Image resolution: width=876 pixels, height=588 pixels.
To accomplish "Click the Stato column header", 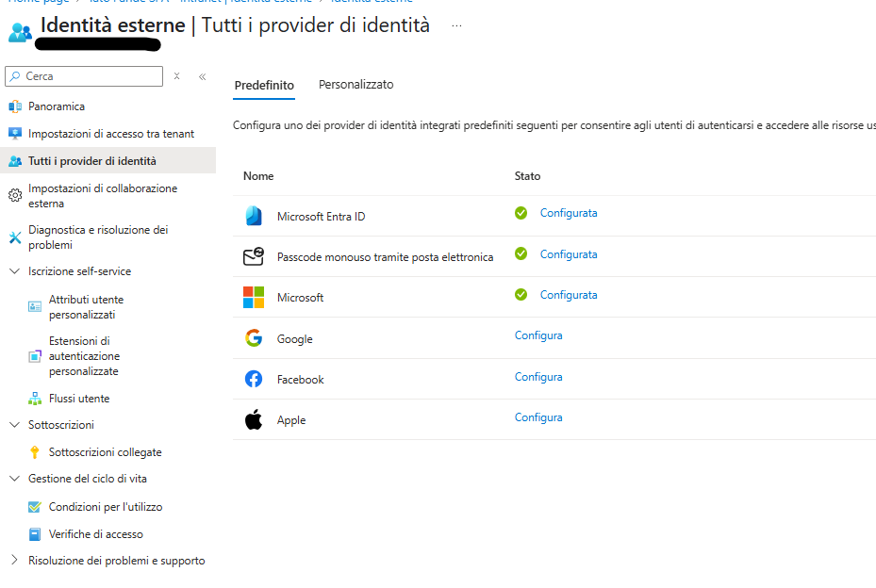I will point(527,176).
